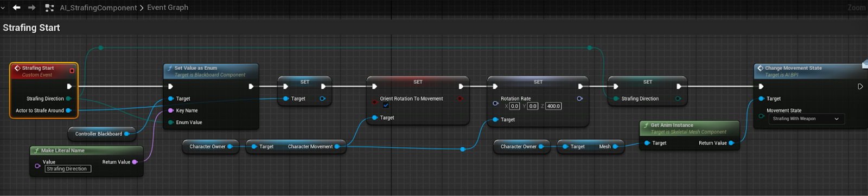The width and height of the screenshot is (868, 196).
Task: Click the Strafing Start comment title
Action: pos(31,28)
